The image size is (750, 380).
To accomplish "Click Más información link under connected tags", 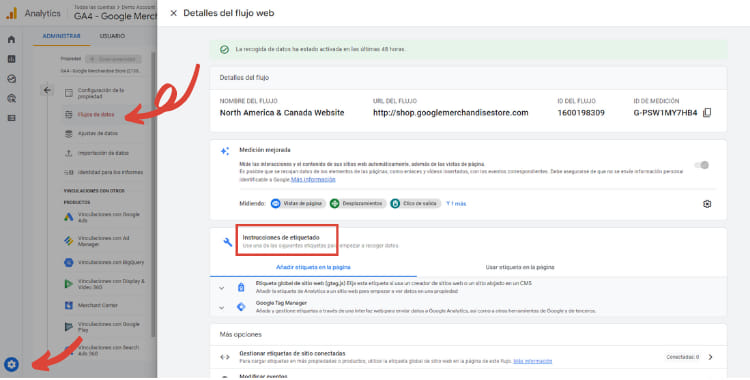I will [532, 361].
